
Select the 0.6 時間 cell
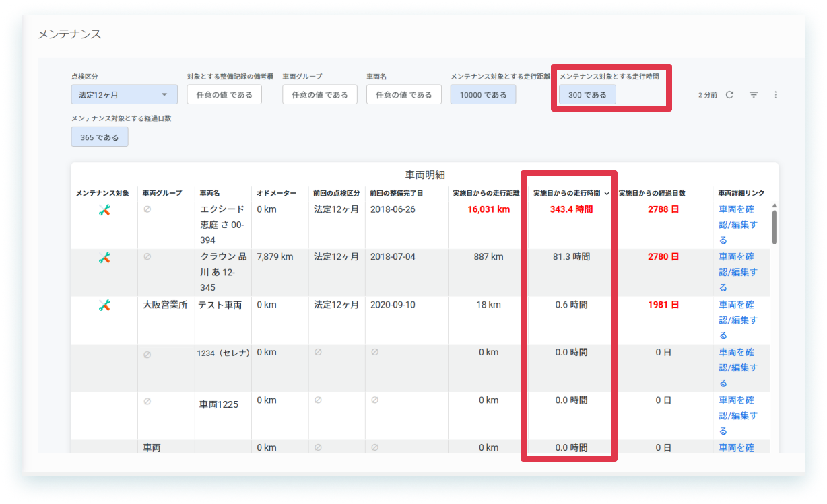coord(571,304)
